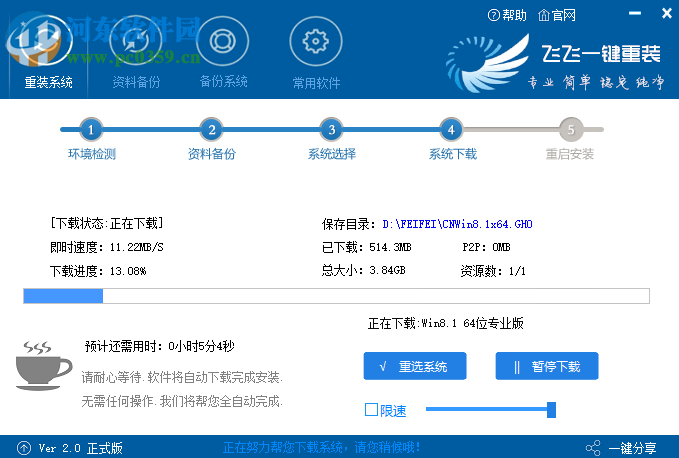
Task: Switch to the 常用软件 tab label
Action: [316, 83]
